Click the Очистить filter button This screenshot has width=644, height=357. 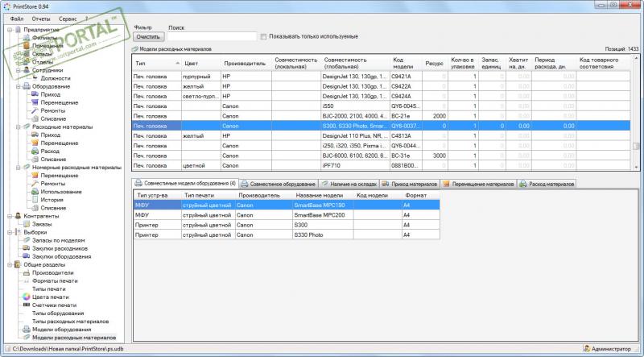pos(148,36)
